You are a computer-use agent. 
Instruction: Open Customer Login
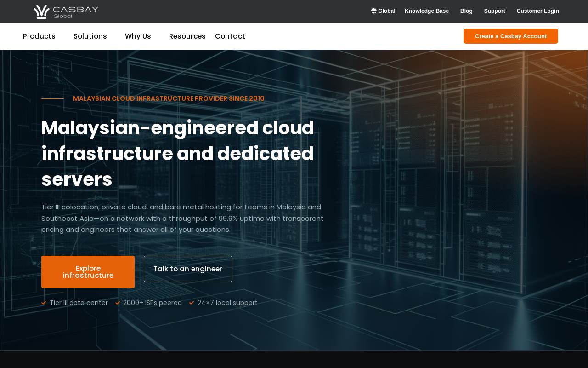coord(537,11)
